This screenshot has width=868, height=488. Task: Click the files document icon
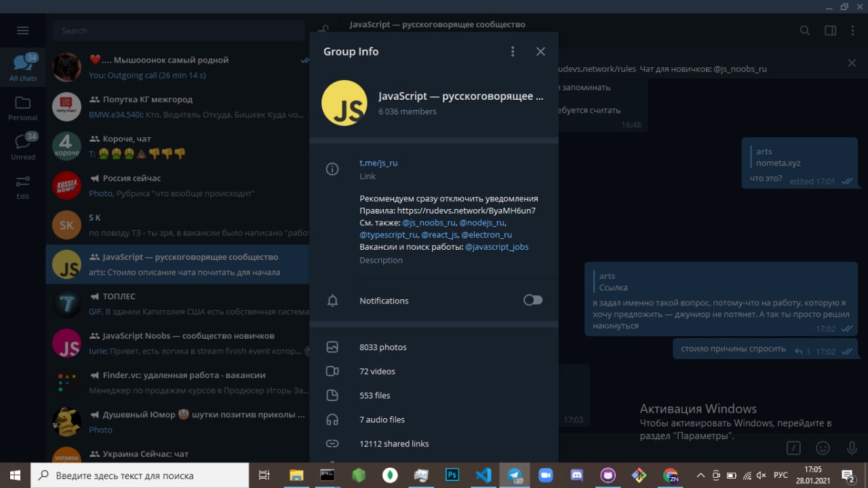click(332, 395)
